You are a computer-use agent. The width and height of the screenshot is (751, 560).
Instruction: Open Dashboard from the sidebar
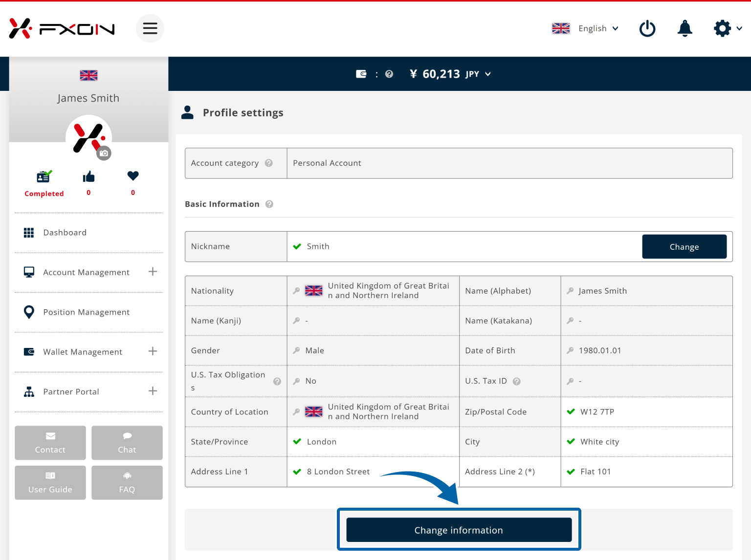click(65, 233)
